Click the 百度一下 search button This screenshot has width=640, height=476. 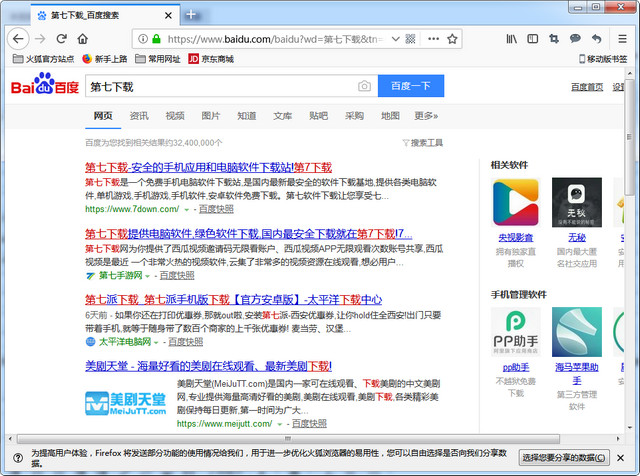tap(410, 87)
